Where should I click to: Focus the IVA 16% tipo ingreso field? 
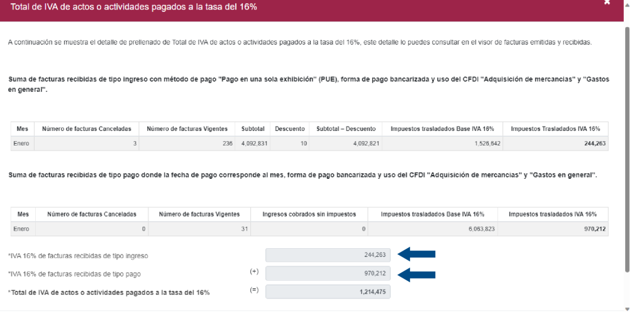[x=328, y=255]
